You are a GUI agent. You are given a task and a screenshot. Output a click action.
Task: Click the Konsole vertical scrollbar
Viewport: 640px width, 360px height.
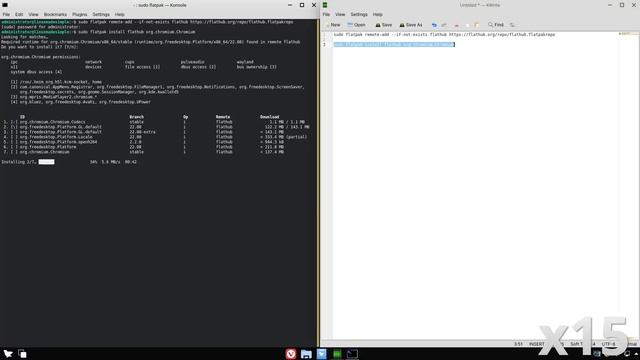coord(318,183)
